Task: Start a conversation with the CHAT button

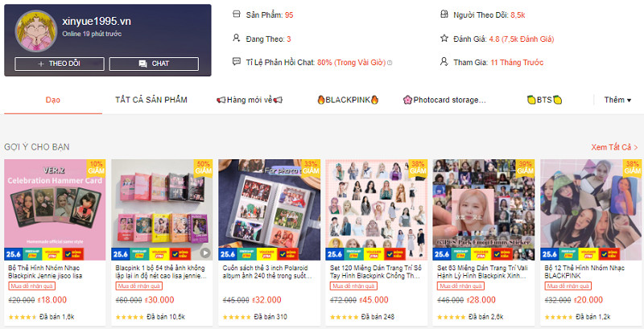Action: point(154,64)
